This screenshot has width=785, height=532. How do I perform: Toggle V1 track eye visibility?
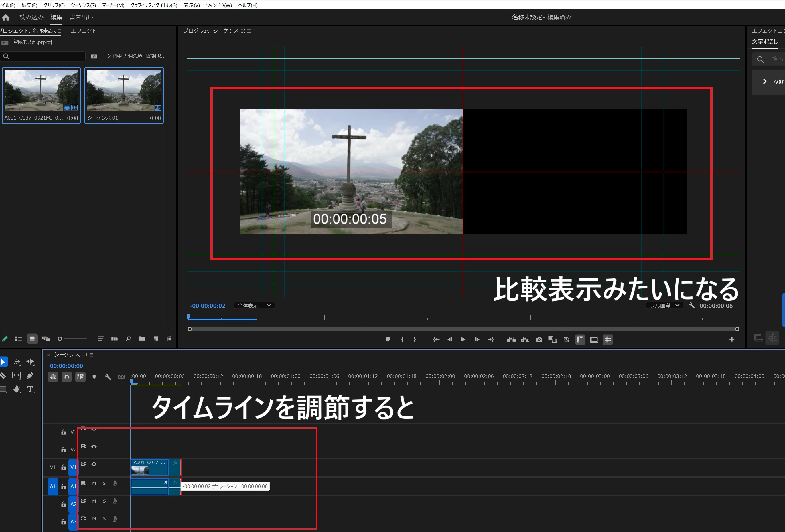94,464
